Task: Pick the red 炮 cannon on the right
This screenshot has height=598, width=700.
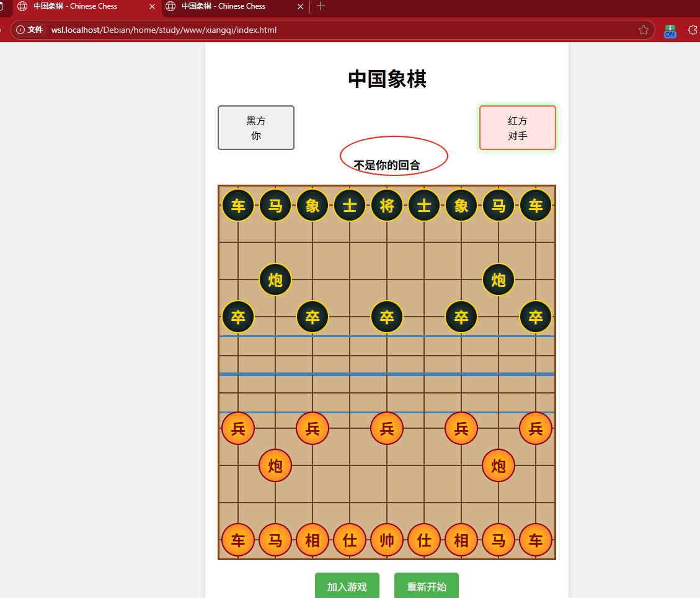Action: click(498, 465)
